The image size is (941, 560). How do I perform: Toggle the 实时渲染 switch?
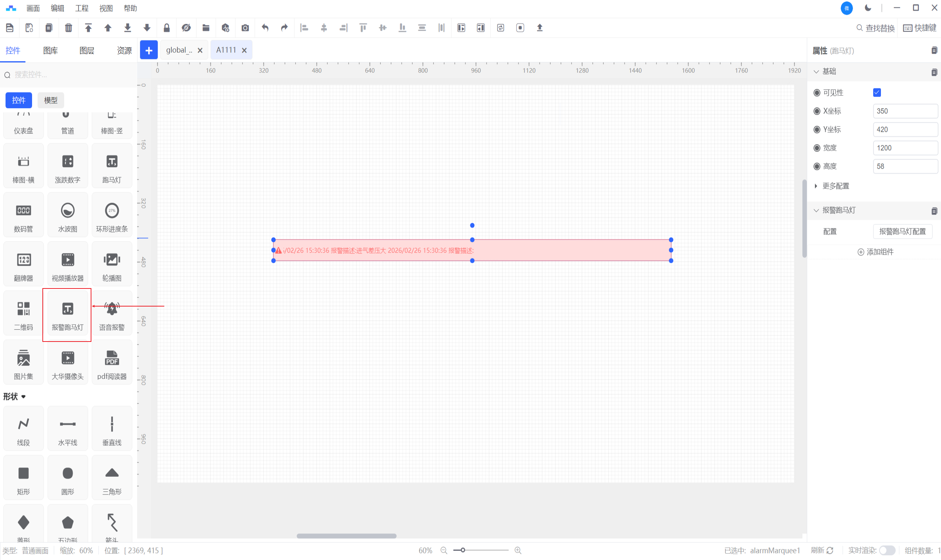(x=887, y=550)
